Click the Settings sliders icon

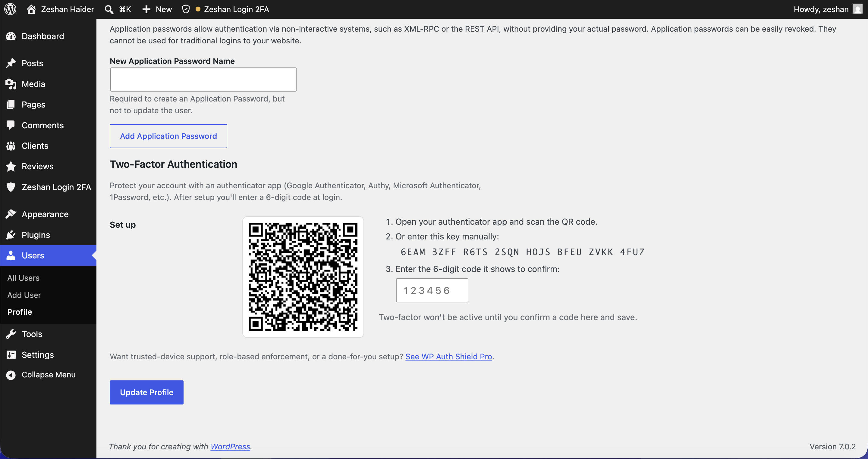tap(11, 354)
